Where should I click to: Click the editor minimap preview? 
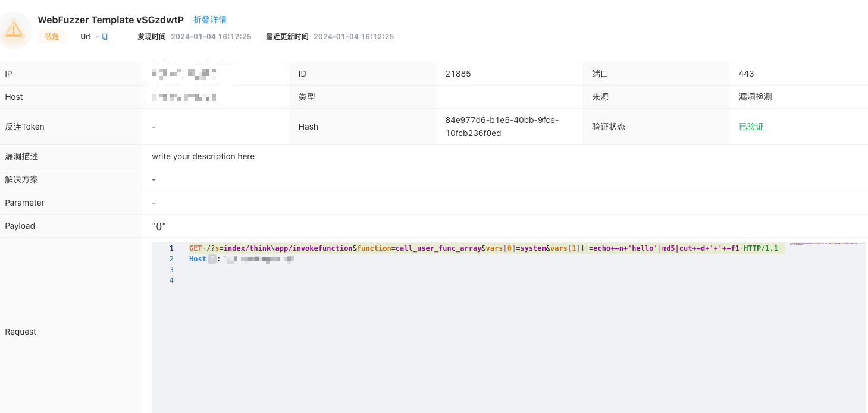(x=823, y=244)
